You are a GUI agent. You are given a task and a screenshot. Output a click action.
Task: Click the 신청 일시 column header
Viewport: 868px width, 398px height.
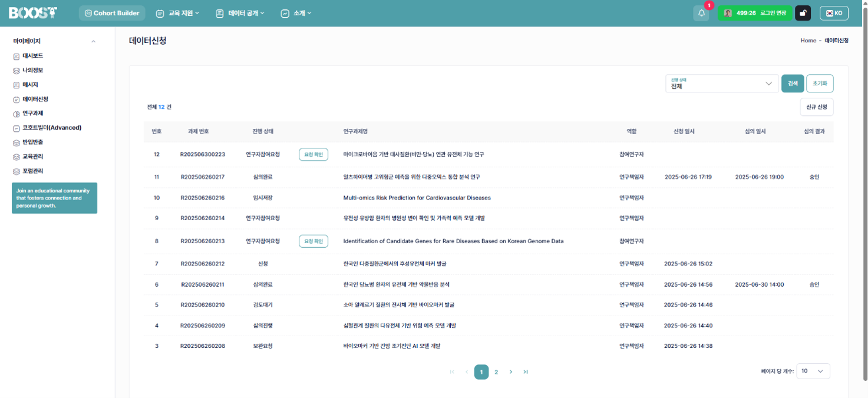click(685, 131)
